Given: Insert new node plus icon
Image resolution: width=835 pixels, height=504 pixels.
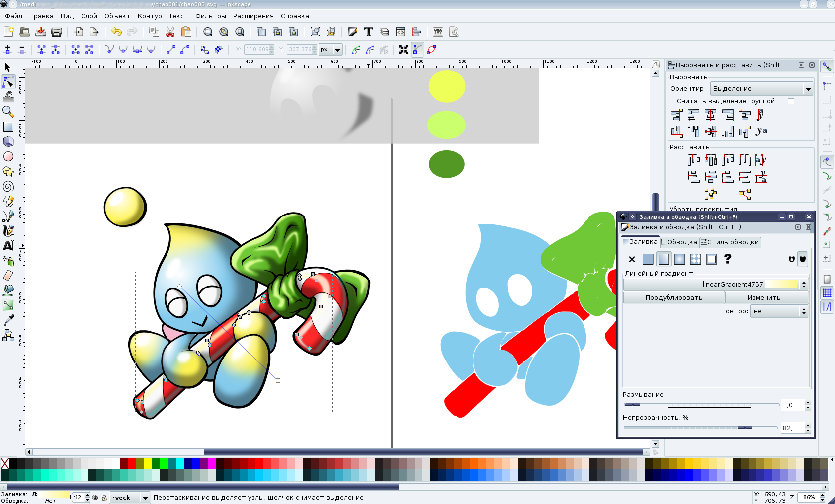Looking at the screenshot, I should [x=7, y=50].
